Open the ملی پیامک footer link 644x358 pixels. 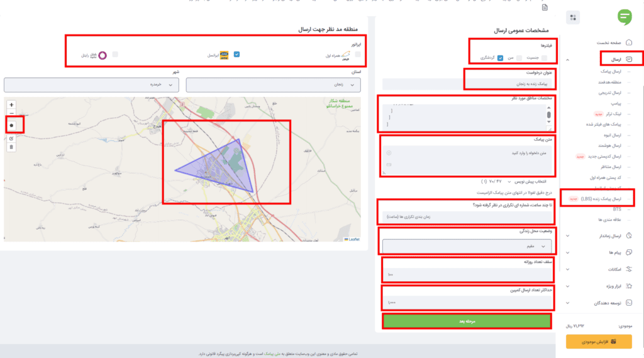click(x=272, y=354)
